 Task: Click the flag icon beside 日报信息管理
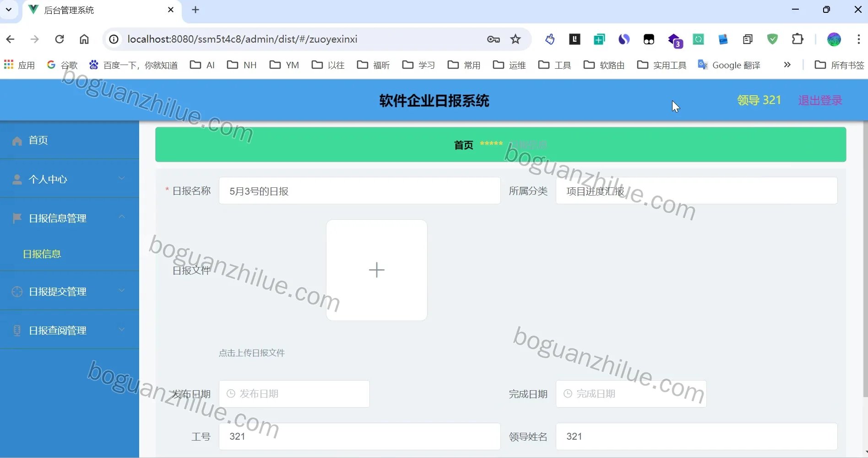[17, 218]
